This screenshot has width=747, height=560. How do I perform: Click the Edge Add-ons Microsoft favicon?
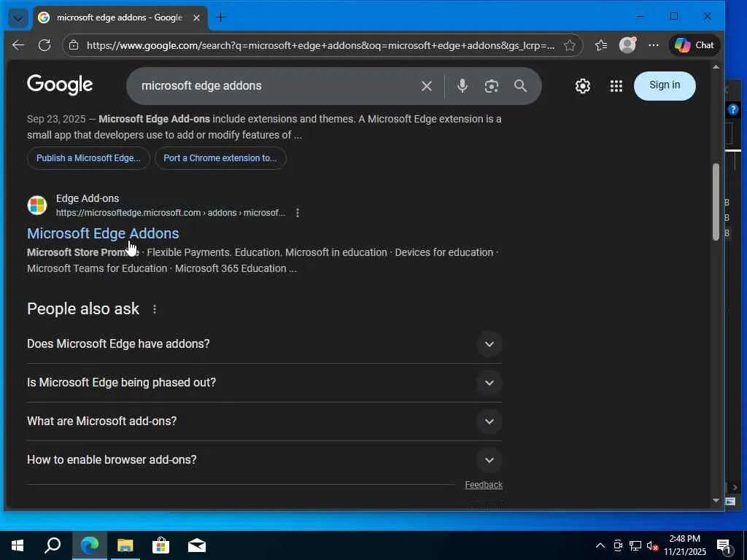pos(36,205)
